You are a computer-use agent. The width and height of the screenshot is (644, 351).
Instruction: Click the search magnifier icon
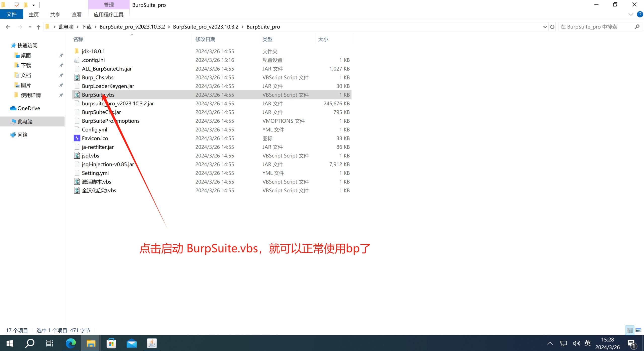(x=637, y=27)
